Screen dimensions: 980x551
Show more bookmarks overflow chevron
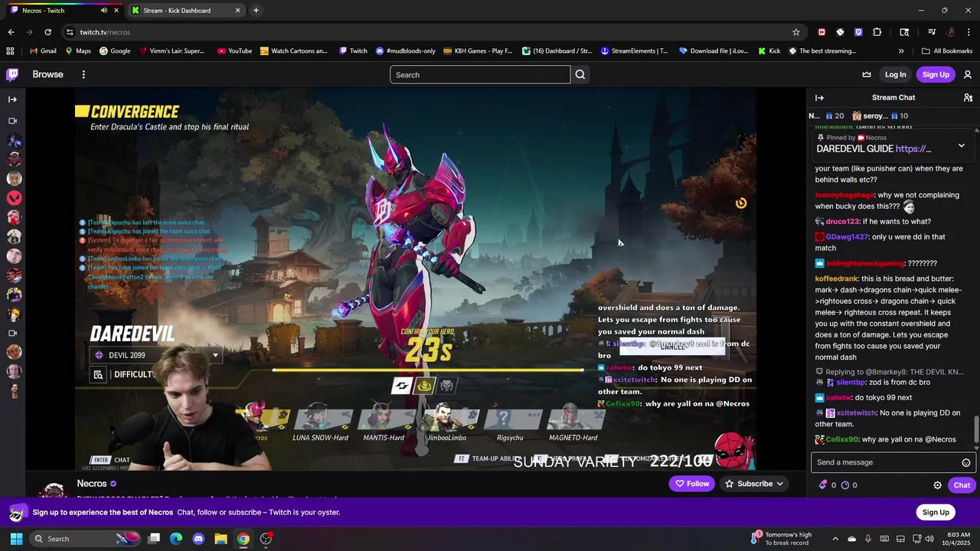tap(901, 51)
